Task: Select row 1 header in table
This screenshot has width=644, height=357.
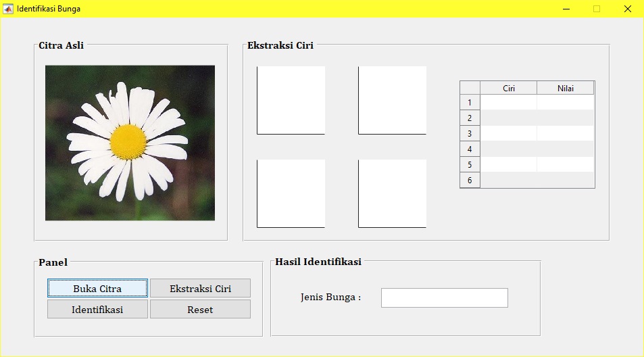Action: (470, 103)
